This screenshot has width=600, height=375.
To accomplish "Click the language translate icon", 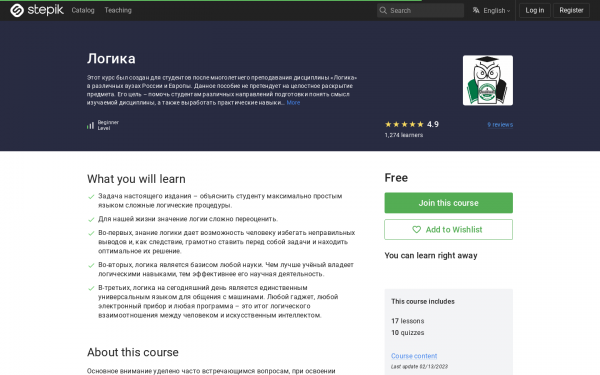I will point(476,10).
